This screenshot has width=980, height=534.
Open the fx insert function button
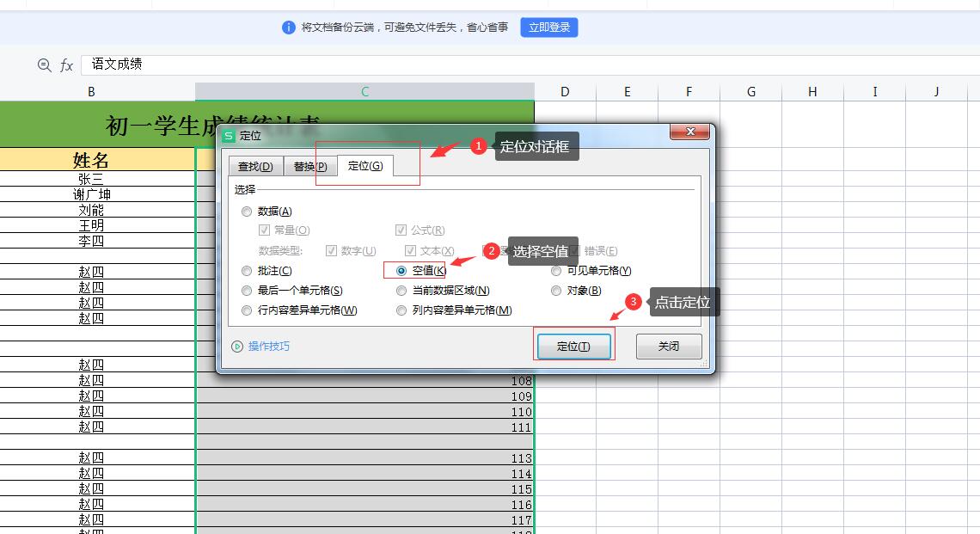pyautogui.click(x=66, y=65)
